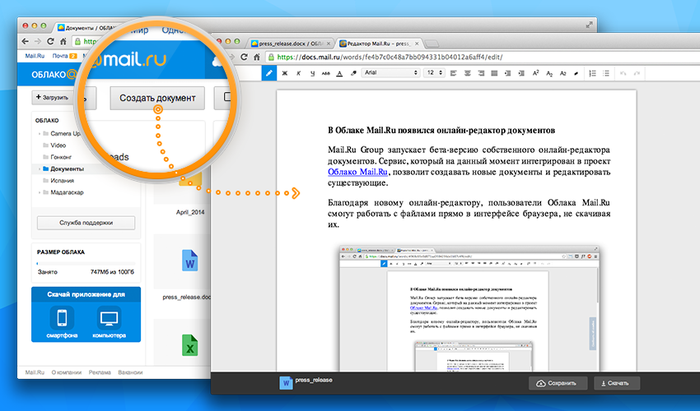This screenshot has height=411, width=700.
Task: Open the Испания folder in tree
Action: coord(62,181)
